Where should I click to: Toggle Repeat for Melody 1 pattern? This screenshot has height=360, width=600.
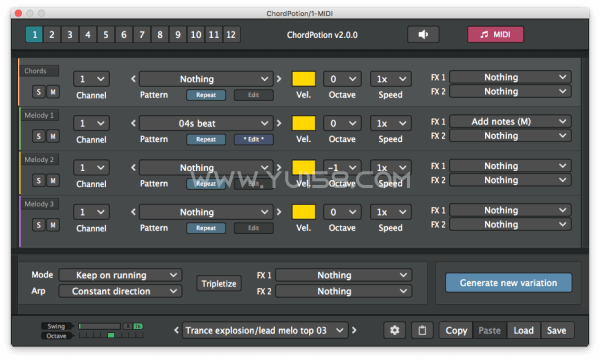[206, 139]
